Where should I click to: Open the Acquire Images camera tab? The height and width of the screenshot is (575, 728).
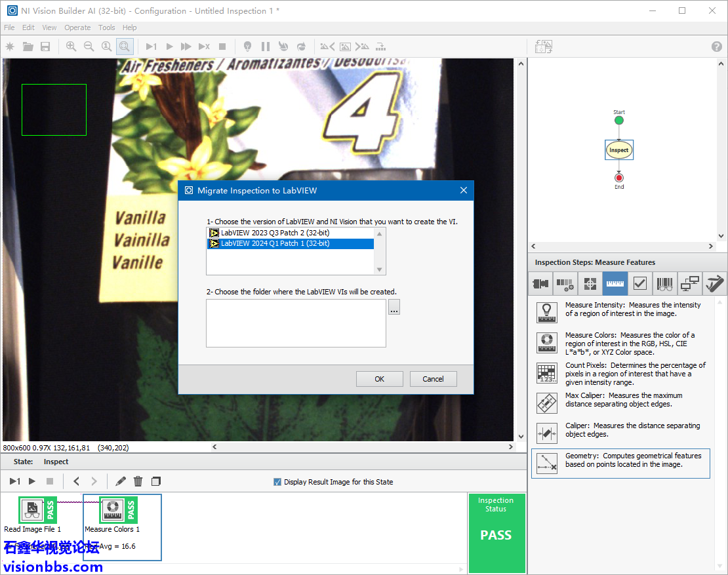540,284
